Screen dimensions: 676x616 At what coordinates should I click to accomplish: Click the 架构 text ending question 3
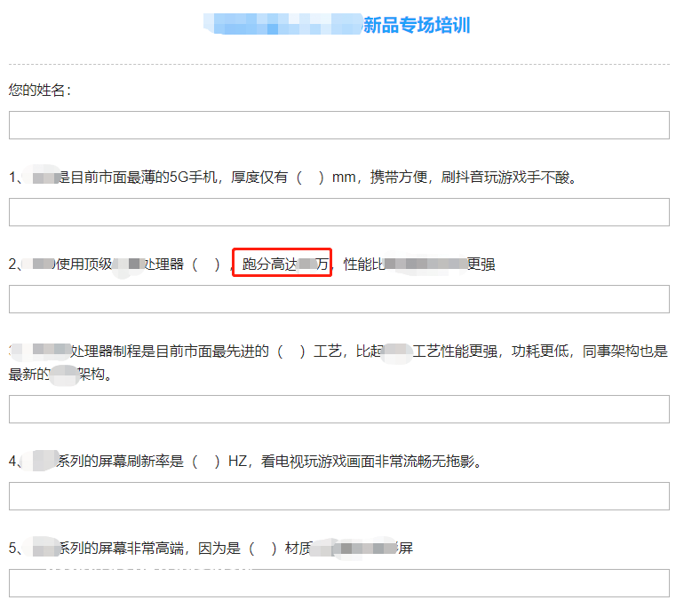(x=94, y=375)
